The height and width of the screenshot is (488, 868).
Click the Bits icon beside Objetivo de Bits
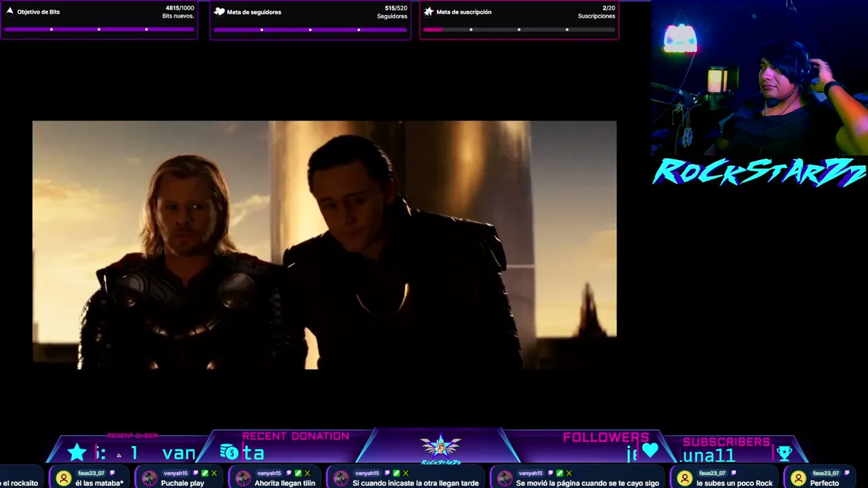pos(9,11)
